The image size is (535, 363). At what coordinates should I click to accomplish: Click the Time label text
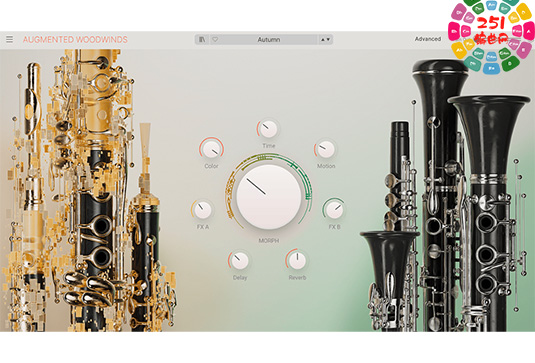[x=269, y=146]
